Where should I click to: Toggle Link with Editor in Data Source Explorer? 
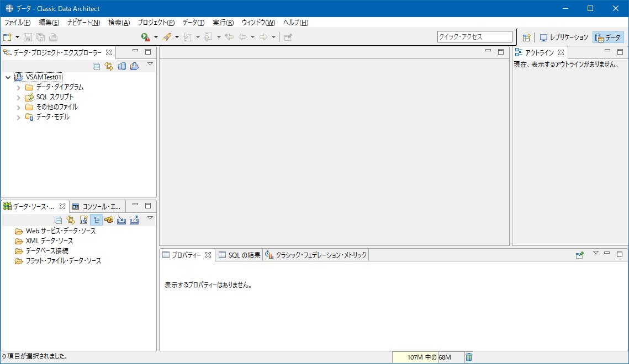click(x=71, y=220)
